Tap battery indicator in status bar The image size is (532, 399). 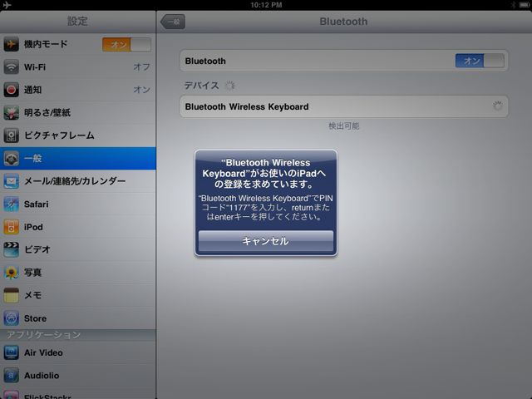pos(524,5)
